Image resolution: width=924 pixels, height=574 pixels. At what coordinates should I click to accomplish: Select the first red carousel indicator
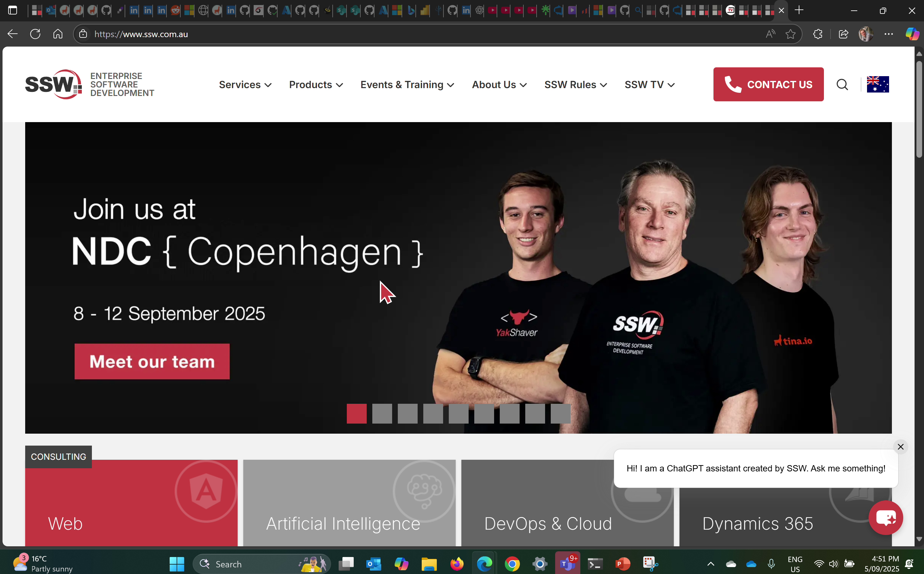(357, 414)
